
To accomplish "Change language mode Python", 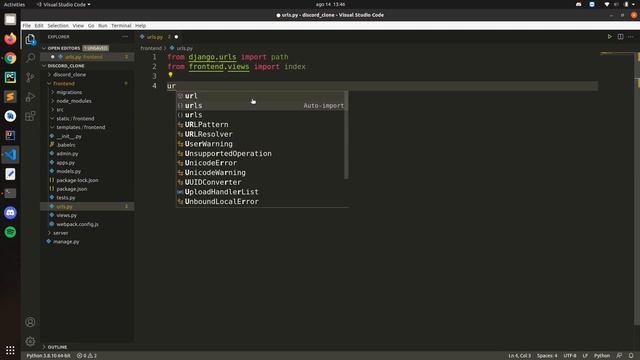I will (602, 356).
